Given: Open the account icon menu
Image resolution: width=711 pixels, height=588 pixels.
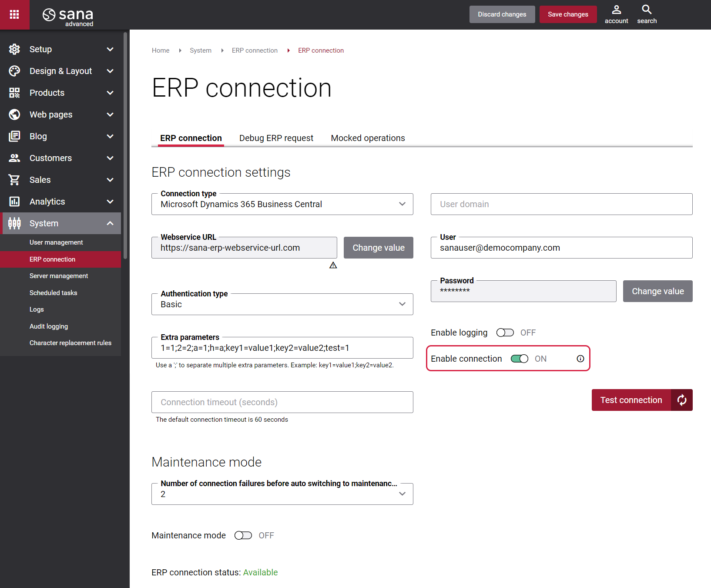Looking at the screenshot, I should (616, 14).
